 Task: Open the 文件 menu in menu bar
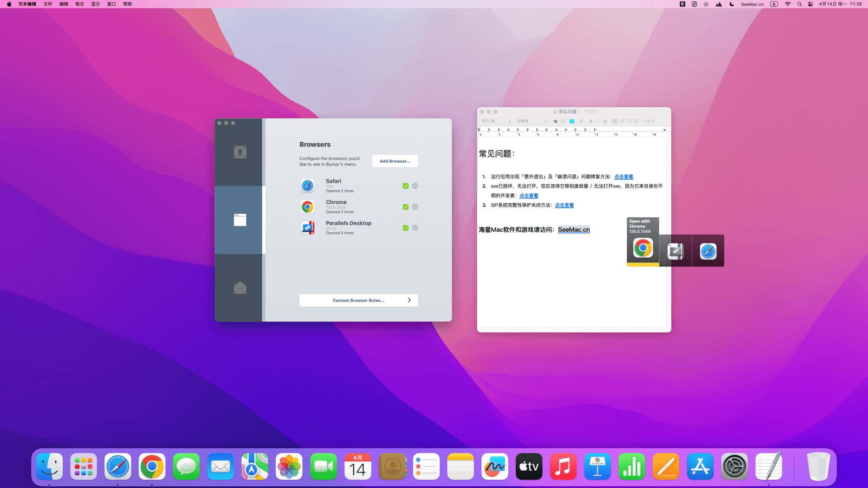pyautogui.click(x=47, y=4)
